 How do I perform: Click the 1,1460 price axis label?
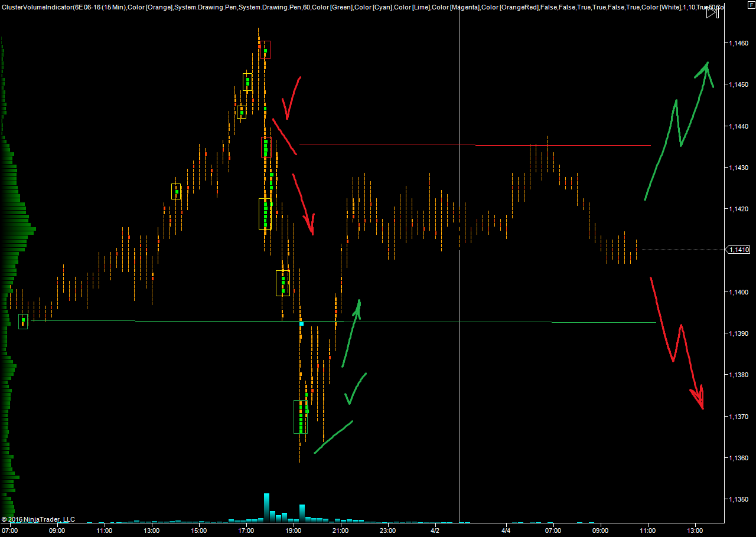(x=738, y=44)
